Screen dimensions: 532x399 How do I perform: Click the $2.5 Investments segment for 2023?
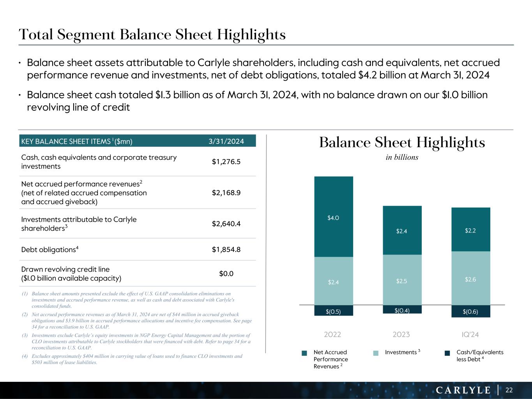(402, 280)
